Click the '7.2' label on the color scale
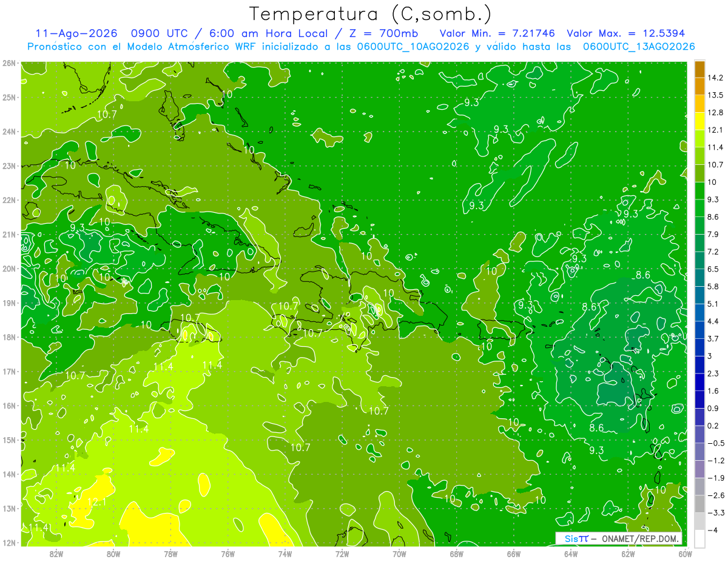Screen dimensions: 728x562 (x=713, y=251)
